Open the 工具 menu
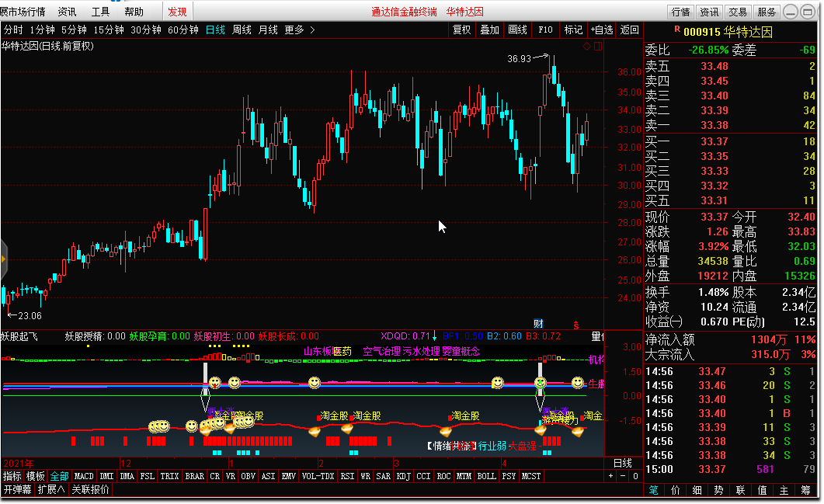 click(100, 12)
